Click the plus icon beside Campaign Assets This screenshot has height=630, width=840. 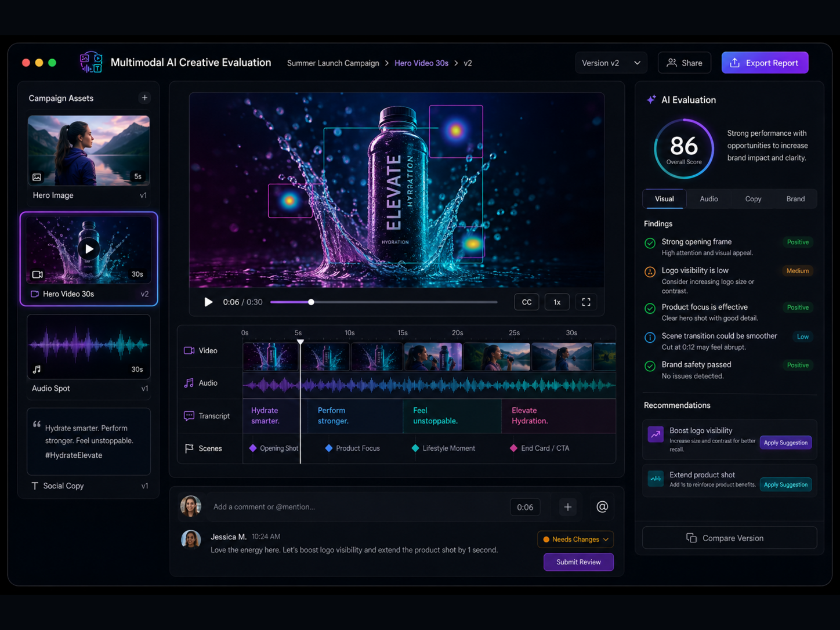coord(144,98)
